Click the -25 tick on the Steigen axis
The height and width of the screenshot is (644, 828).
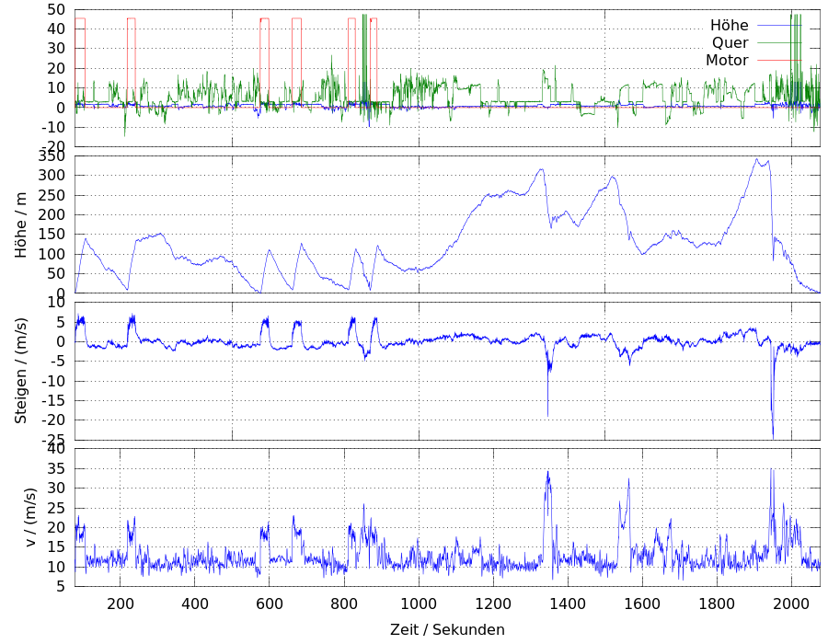pos(54,440)
